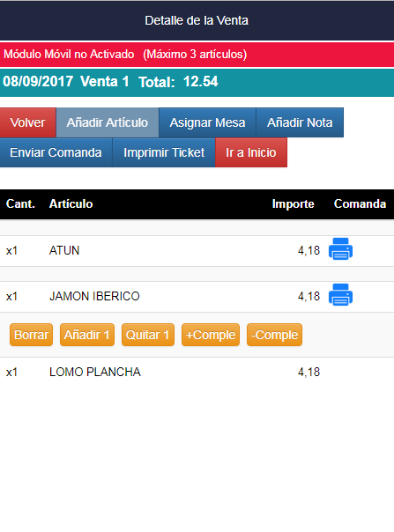Add a note via Añadir Nota
This screenshot has width=394, height=532.
pyautogui.click(x=300, y=122)
